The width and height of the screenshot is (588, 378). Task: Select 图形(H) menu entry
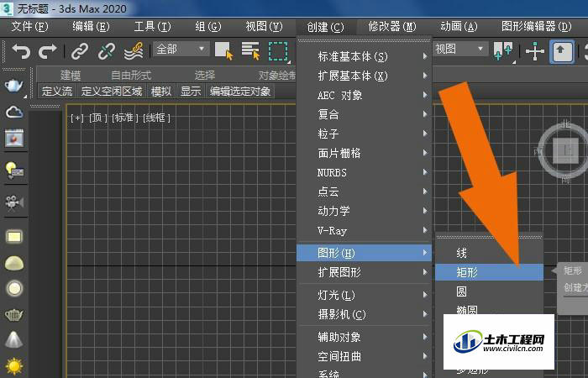click(364, 253)
